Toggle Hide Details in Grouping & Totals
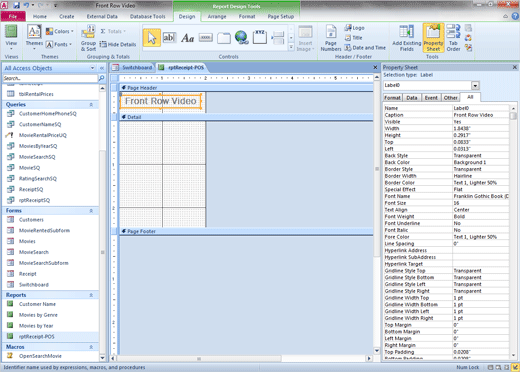 click(118, 44)
